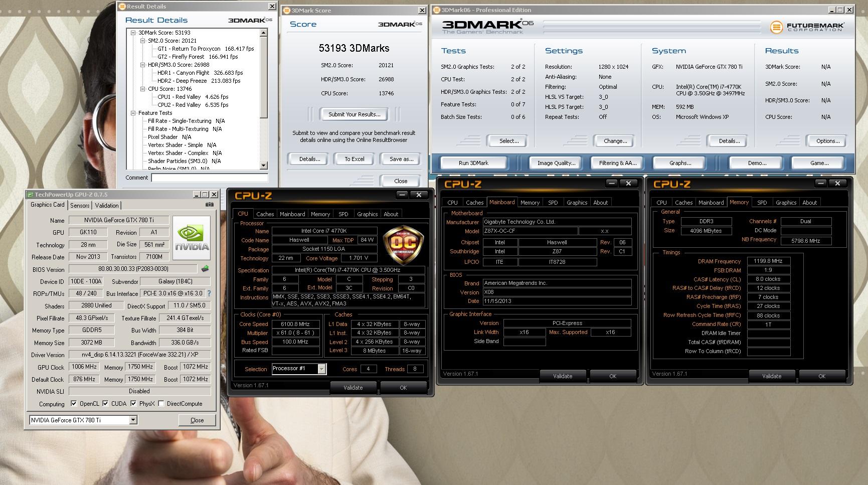Screen dimensions: 868x485
Task: Click the Options button under Results
Action: click(x=828, y=141)
